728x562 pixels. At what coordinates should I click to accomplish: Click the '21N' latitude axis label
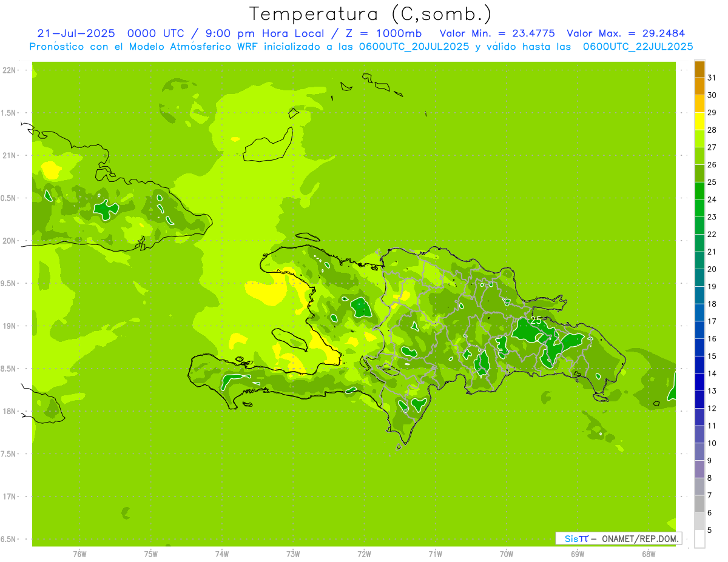(x=10, y=155)
